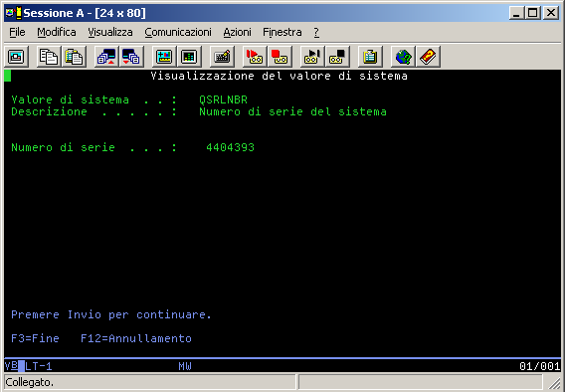The height and width of the screenshot is (392, 565).
Task: Copy selection using the toolbar Copy icon
Action: pyautogui.click(x=49, y=57)
